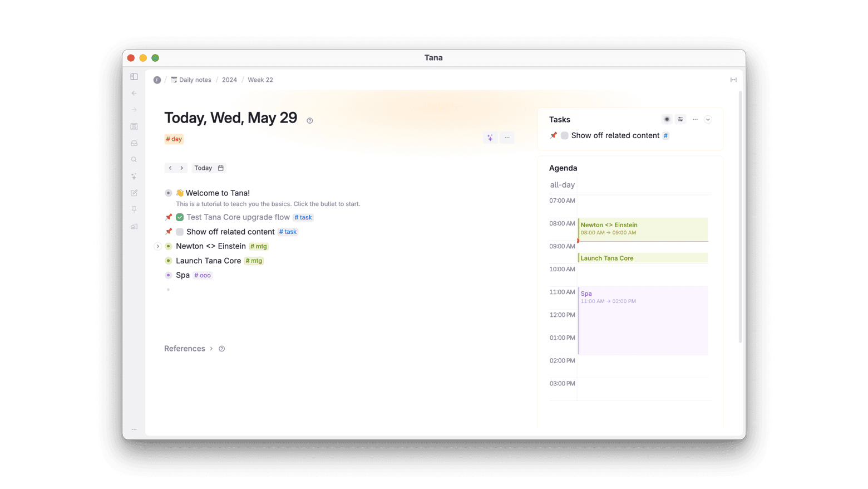
Task: Expand the References section chevron
Action: click(x=211, y=349)
